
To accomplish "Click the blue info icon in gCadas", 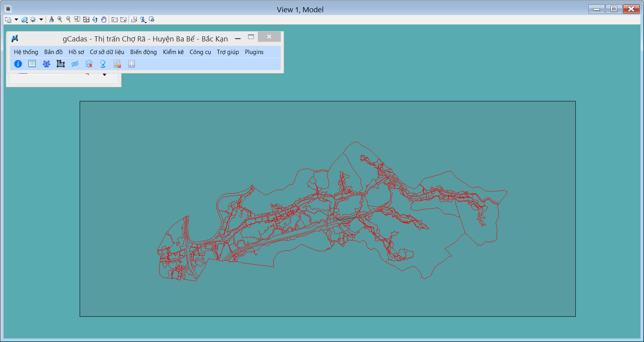I will tap(18, 64).
